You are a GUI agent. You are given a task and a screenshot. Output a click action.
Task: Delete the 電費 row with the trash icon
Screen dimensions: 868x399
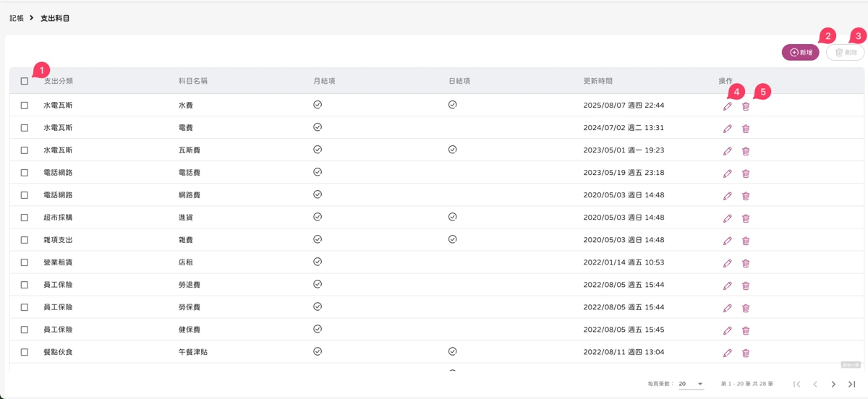pos(746,129)
